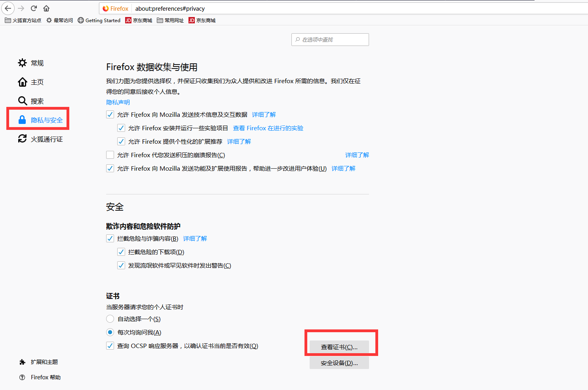Click the browser back arrow button
The height and width of the screenshot is (390, 588).
(x=8, y=8)
